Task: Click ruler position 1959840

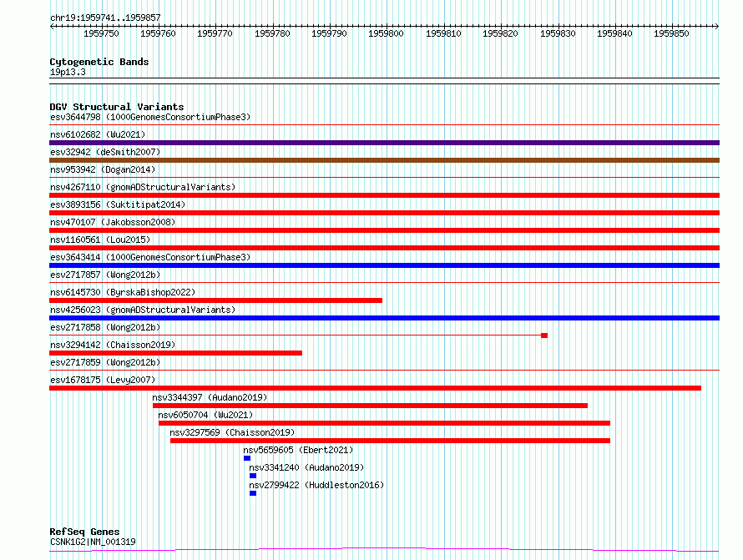Action: point(614,33)
